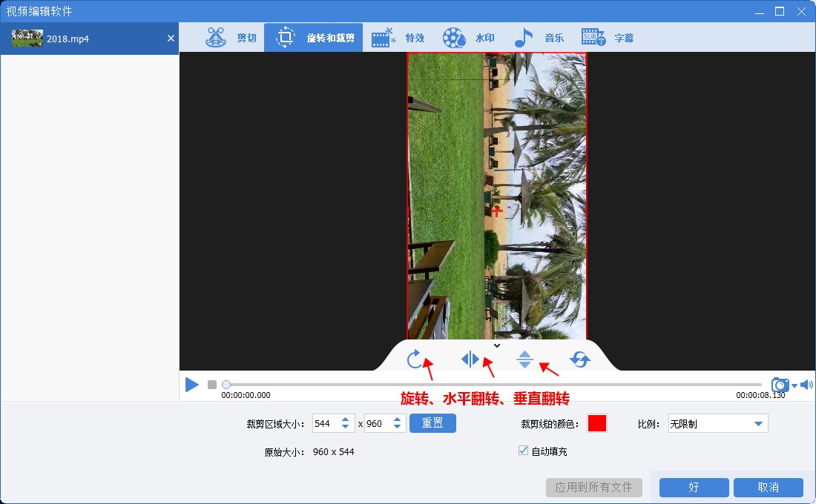Click the playback progress slider handle
Image resolution: width=816 pixels, height=504 pixels.
226,385
